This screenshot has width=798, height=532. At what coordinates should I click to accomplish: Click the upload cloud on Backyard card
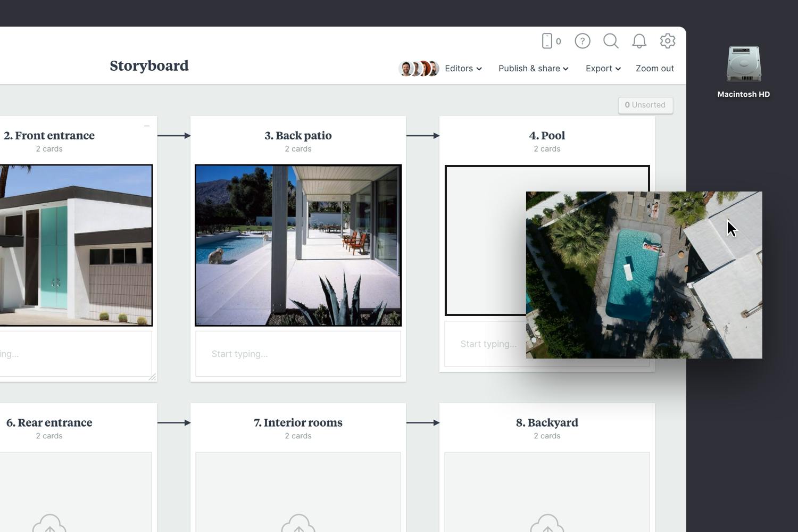(x=547, y=524)
